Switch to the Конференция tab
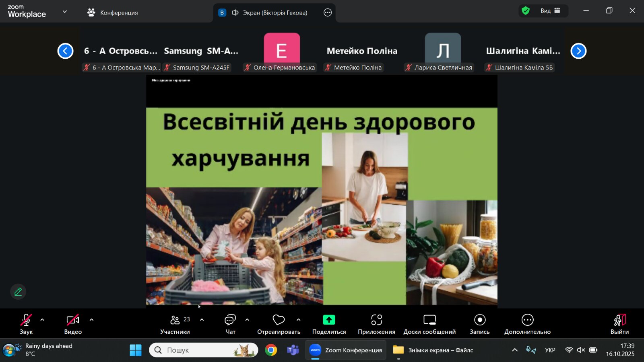Viewport: 644px width, 362px height. pos(113,12)
